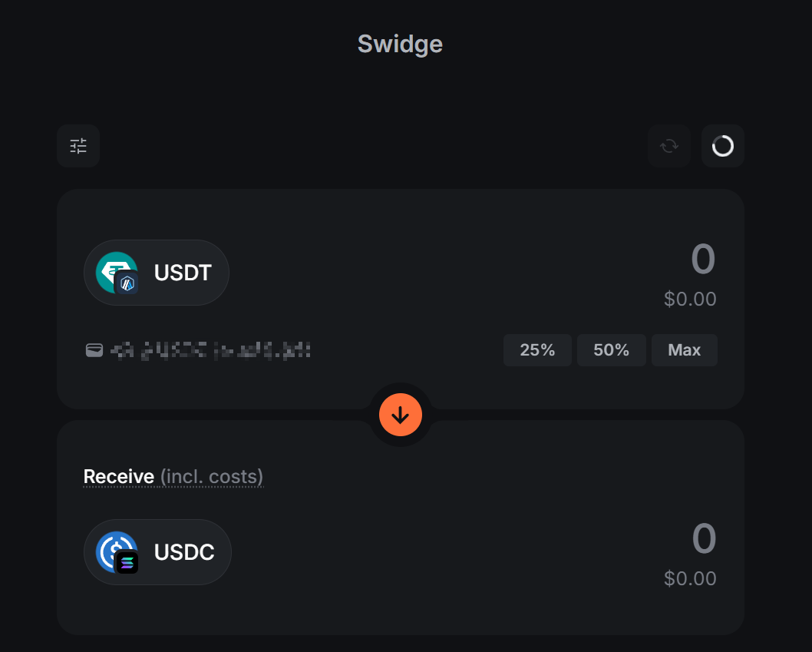
Task: Click the USDT send amount field
Action: tap(703, 260)
